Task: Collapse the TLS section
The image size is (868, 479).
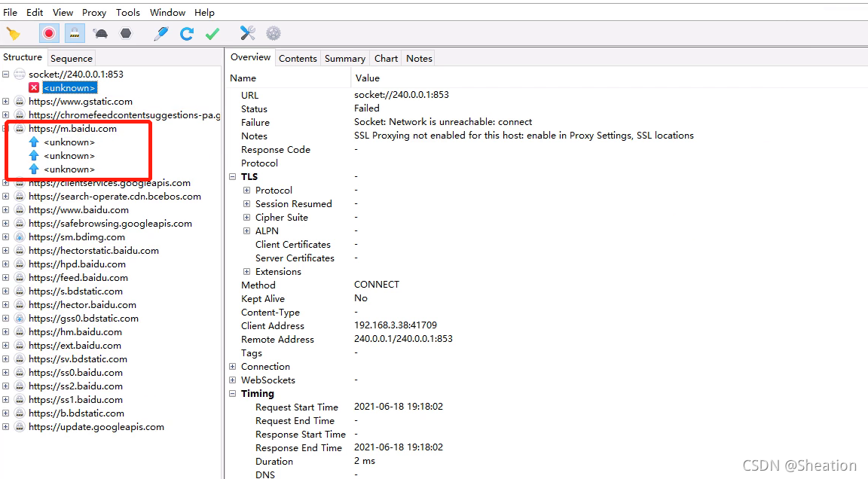Action: [233, 176]
